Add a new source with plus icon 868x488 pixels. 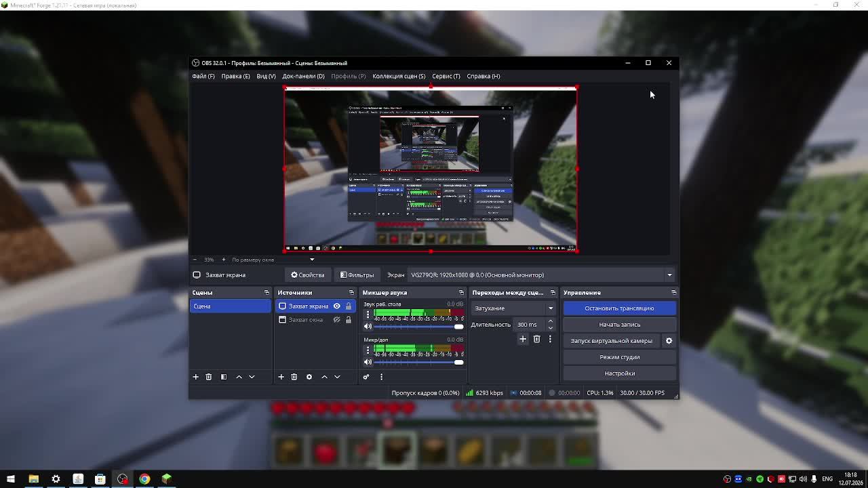(x=281, y=377)
